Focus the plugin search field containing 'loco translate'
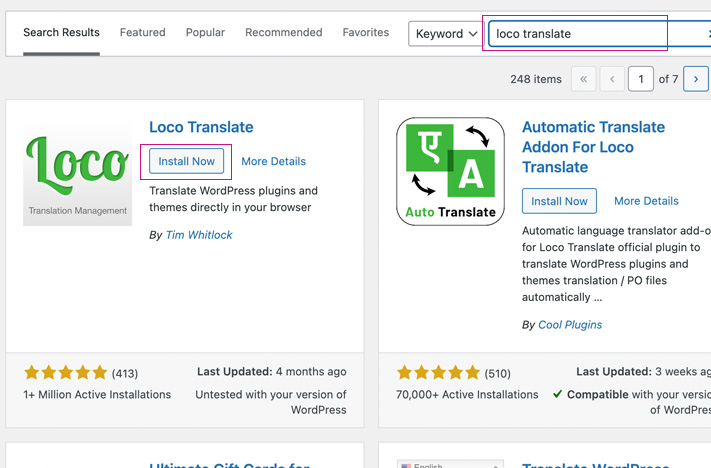This screenshot has width=711, height=468. click(x=599, y=34)
